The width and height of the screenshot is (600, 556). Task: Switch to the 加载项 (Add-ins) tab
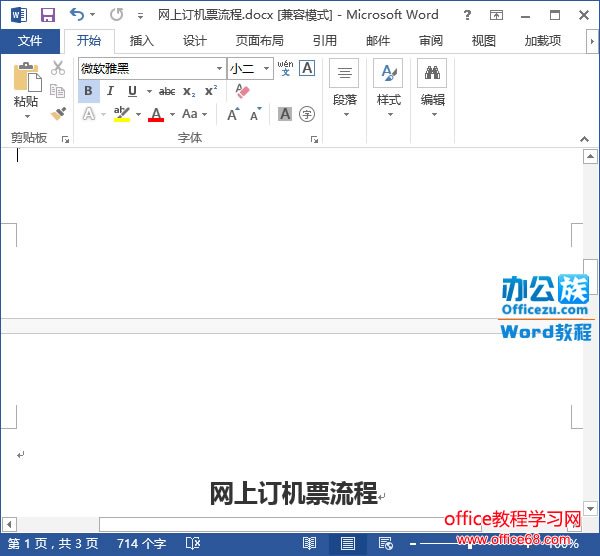pyautogui.click(x=543, y=41)
